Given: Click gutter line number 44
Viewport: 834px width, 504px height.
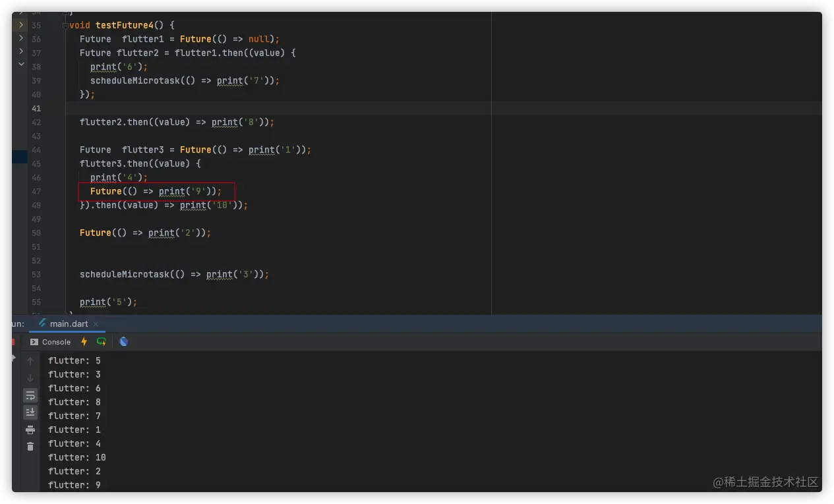Looking at the screenshot, I should (x=36, y=150).
